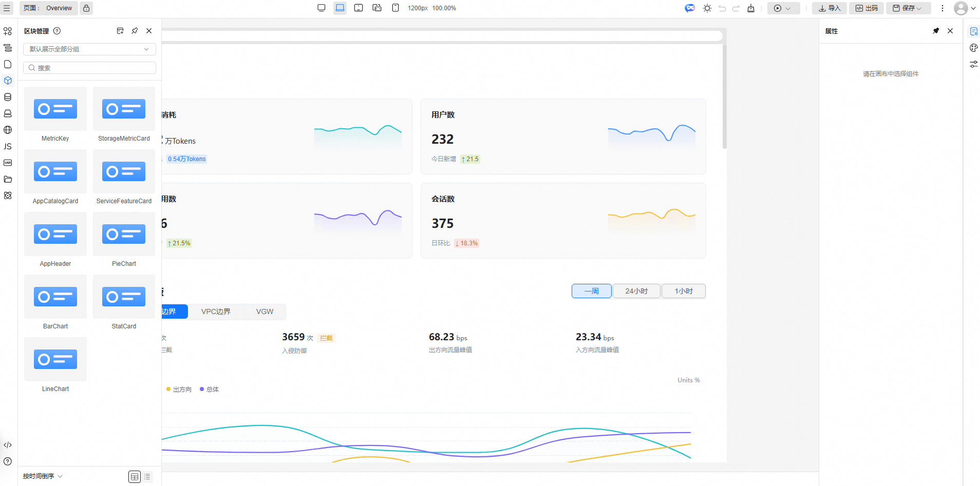Open the AI robot assistant icon
980x486 pixels.
690,8
